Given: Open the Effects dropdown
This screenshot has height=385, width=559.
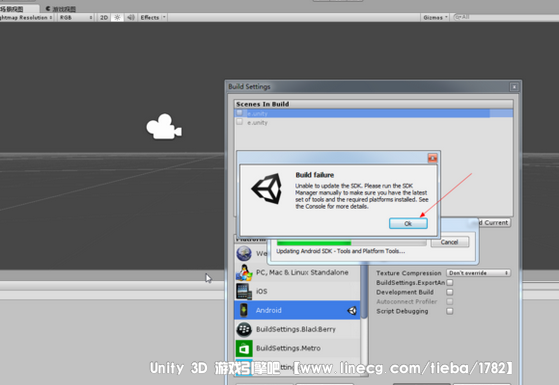Looking at the screenshot, I should pyautogui.click(x=153, y=17).
